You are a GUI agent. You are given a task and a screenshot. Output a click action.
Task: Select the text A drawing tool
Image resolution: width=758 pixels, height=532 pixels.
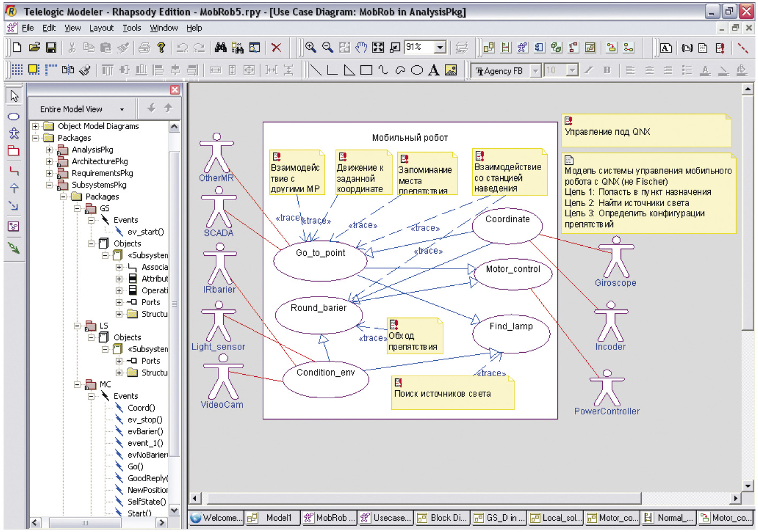pos(434,70)
